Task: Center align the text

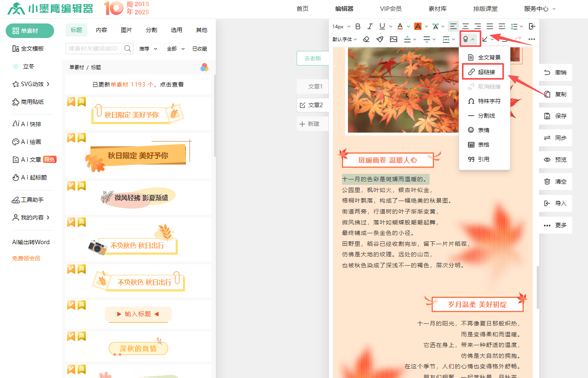Action: click(x=466, y=27)
